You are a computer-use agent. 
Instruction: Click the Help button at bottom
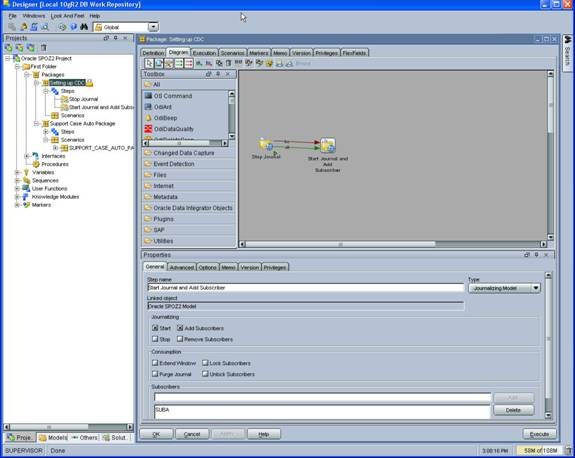point(264,434)
